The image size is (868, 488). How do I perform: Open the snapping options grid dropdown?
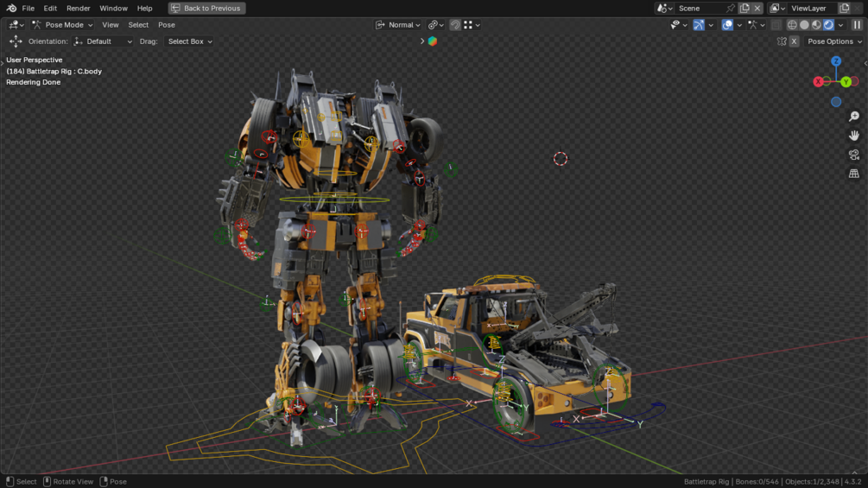pyautogui.click(x=472, y=25)
